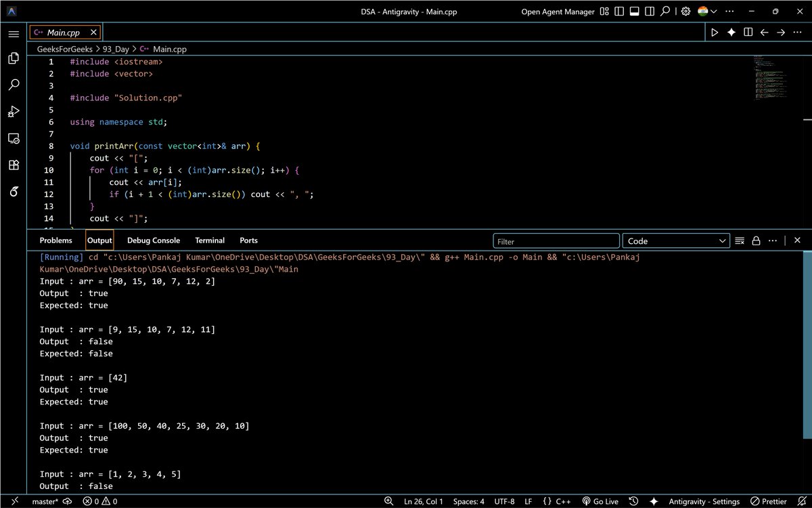Navigate forward with the right arrow
Image resolution: width=812 pixels, height=508 pixels.
(780, 32)
